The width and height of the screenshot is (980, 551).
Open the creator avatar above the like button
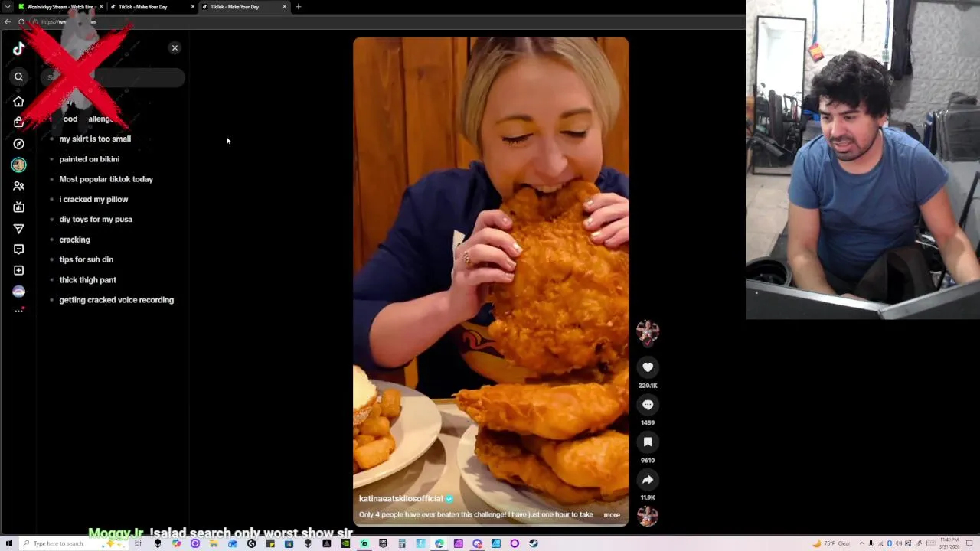648,332
